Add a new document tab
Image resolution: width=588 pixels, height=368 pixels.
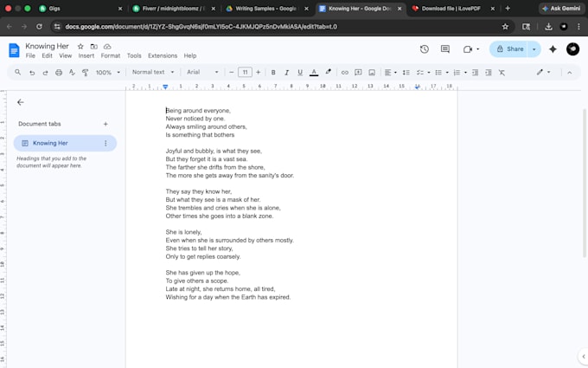click(105, 124)
